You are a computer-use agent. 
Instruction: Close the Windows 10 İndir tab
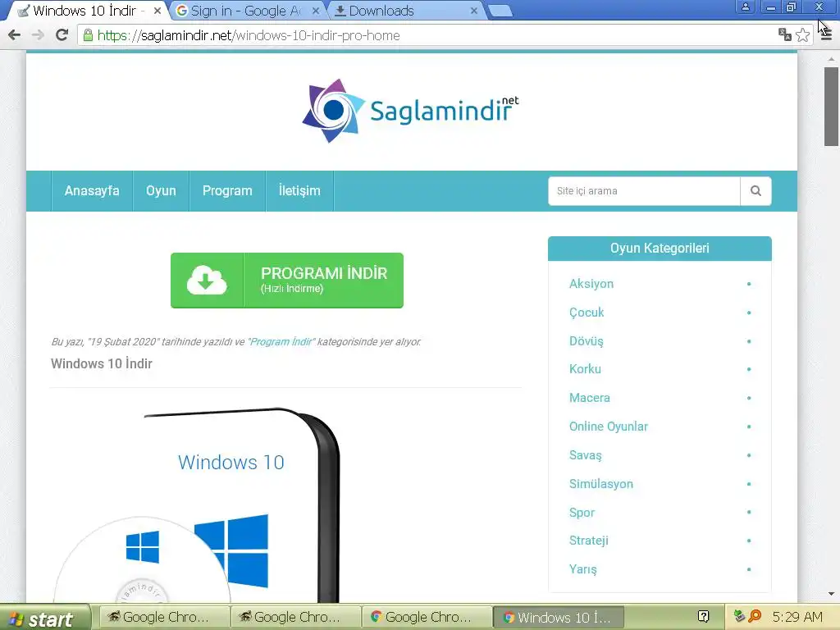tap(157, 10)
